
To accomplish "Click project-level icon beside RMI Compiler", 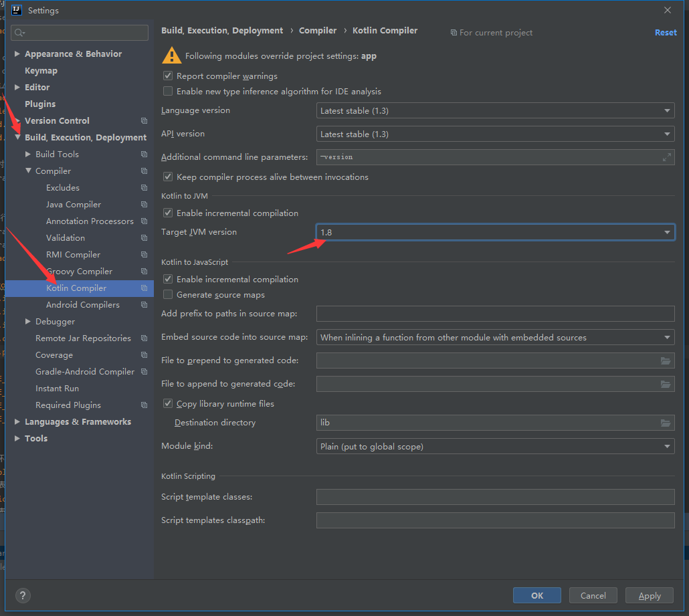I will coord(144,254).
